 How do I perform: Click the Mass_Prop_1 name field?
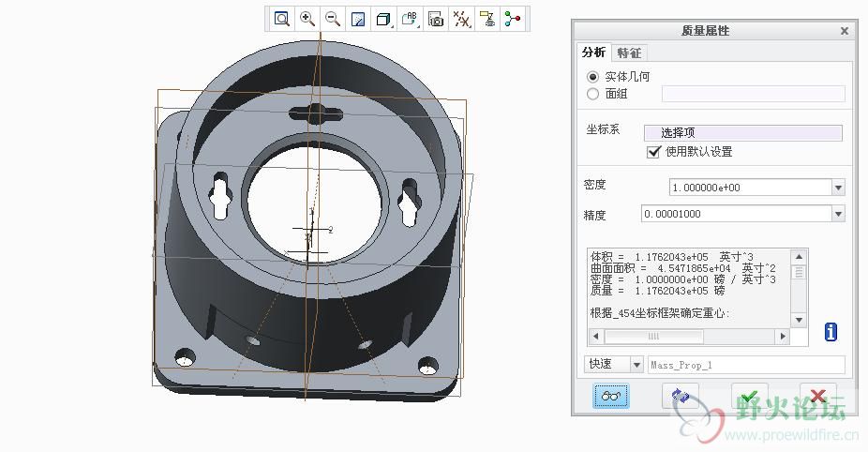point(747,365)
